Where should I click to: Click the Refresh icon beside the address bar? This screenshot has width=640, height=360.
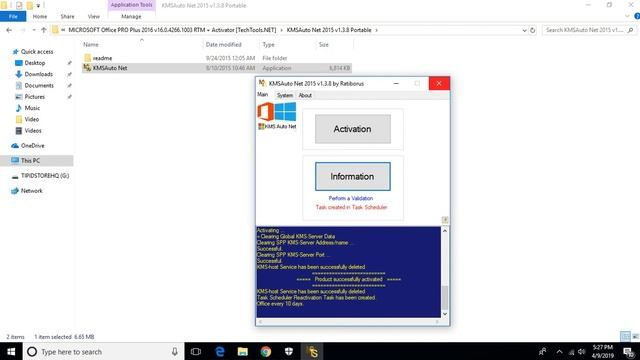tap(533, 30)
